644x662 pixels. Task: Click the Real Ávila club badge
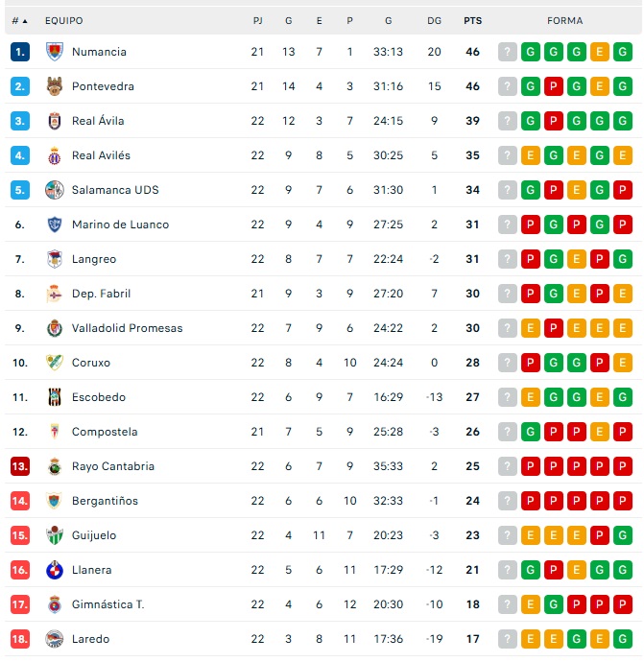[x=55, y=121]
